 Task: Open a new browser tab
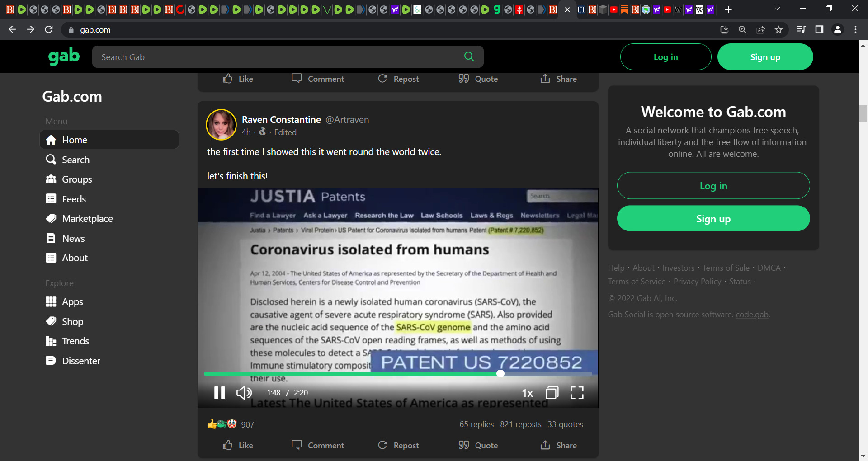[728, 9]
